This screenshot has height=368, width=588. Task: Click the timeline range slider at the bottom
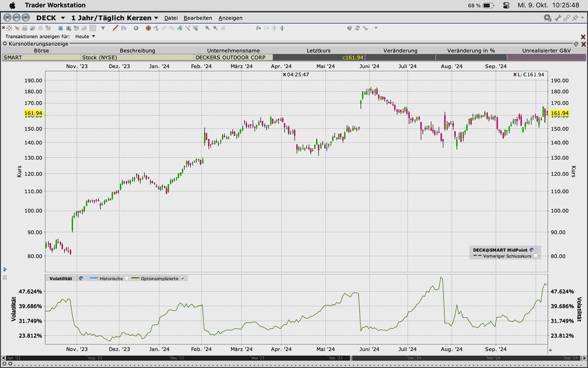pos(294,358)
